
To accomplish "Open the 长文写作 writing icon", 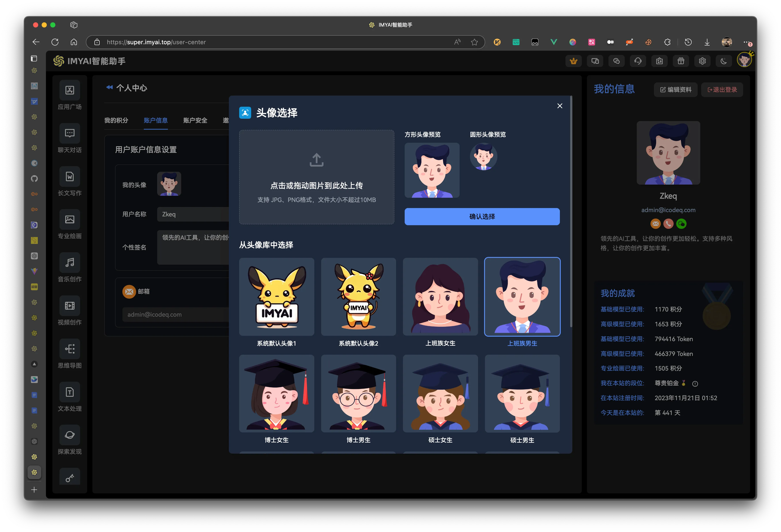I will pos(70,176).
